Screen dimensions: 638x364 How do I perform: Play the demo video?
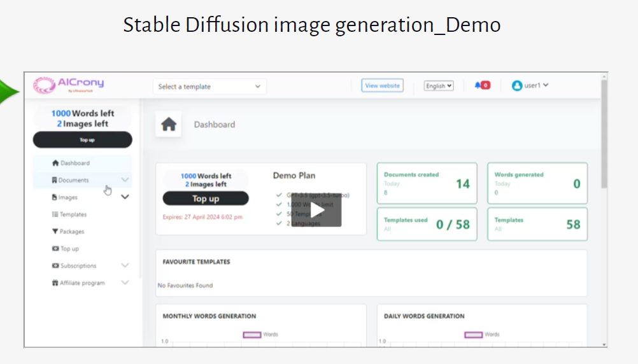316,210
